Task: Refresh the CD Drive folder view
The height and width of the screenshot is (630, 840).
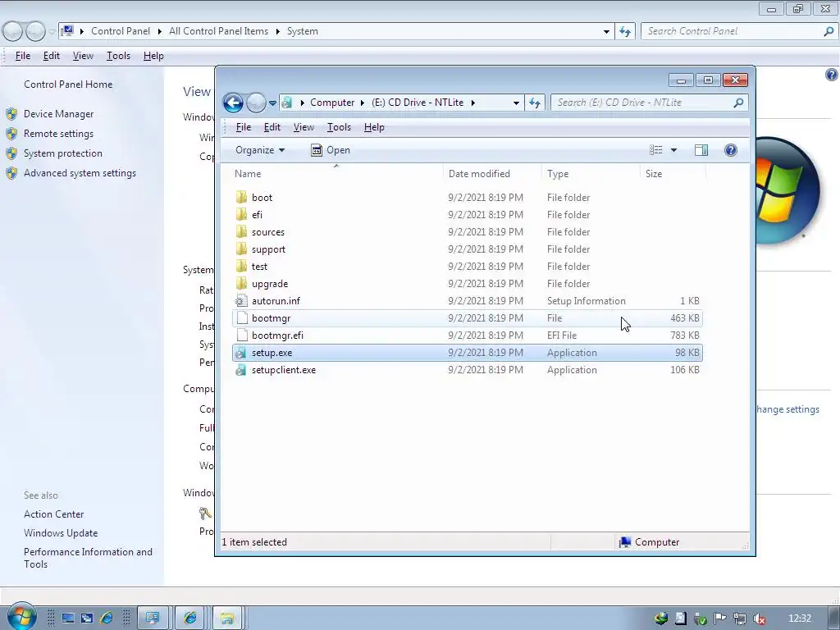Action: coord(535,103)
